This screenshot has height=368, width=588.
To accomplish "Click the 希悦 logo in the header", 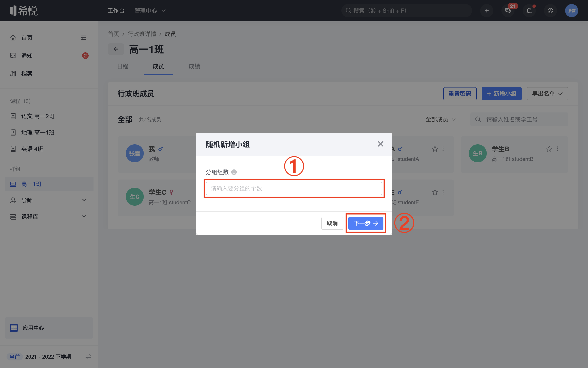I will [x=23, y=11].
